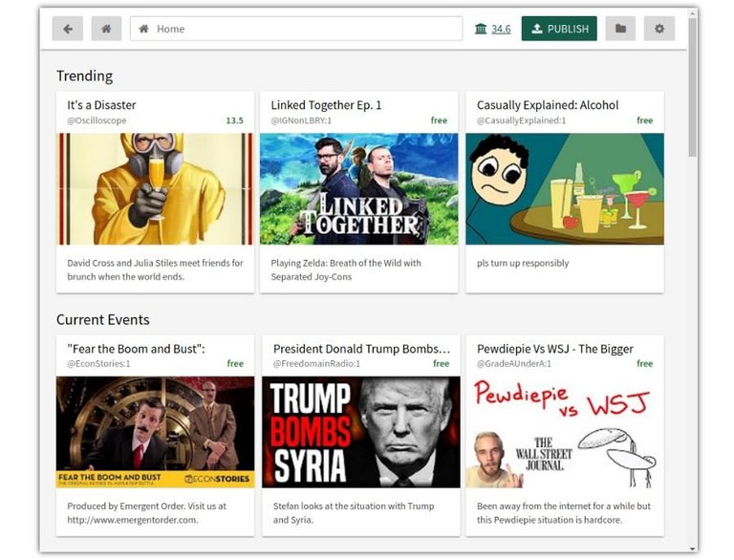Viewport: 734px width, 560px height.
Task: Go back using the arrow button
Action: (x=68, y=29)
